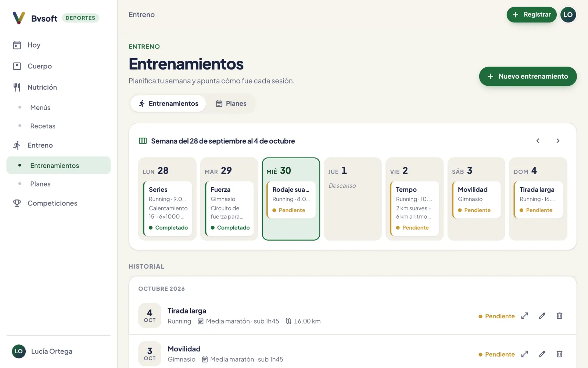Expand the Movilidad history entry
588x368 pixels.
(524, 354)
